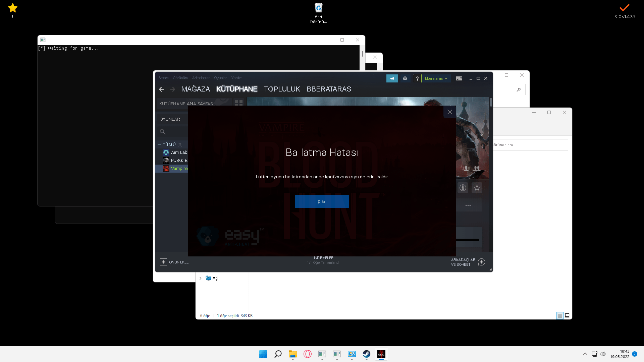Go forward with Steam's right arrow
Viewport: 644px width, 362px height.
pos(172,89)
